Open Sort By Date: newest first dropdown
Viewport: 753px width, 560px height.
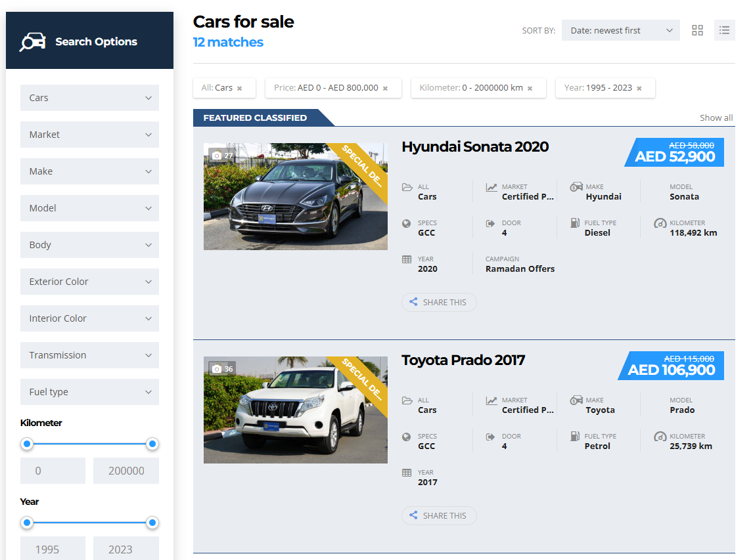620,30
